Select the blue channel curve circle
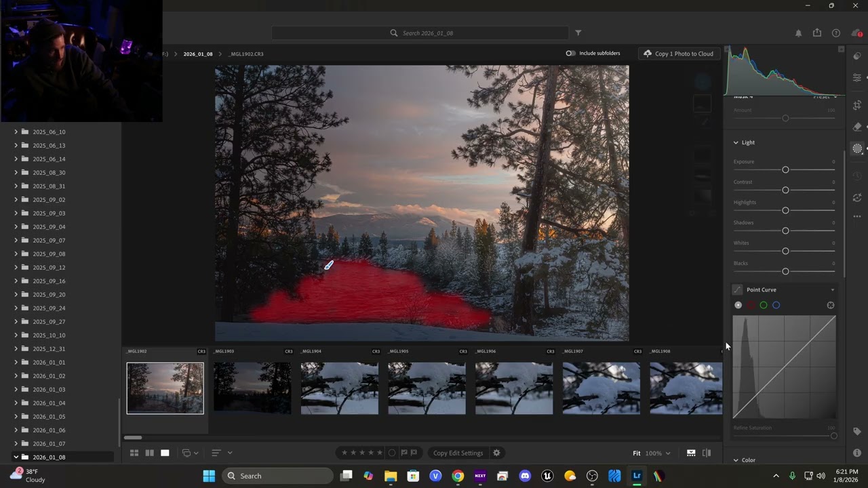868x488 pixels. [776, 305]
